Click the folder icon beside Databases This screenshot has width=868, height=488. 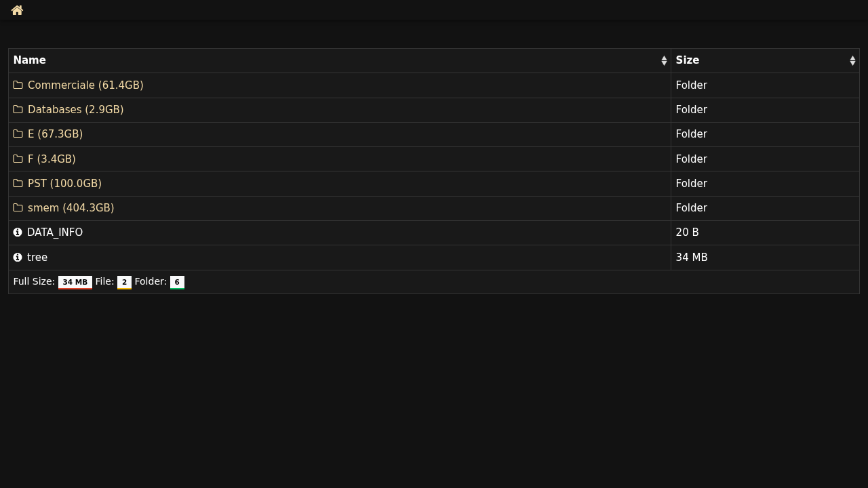18,110
